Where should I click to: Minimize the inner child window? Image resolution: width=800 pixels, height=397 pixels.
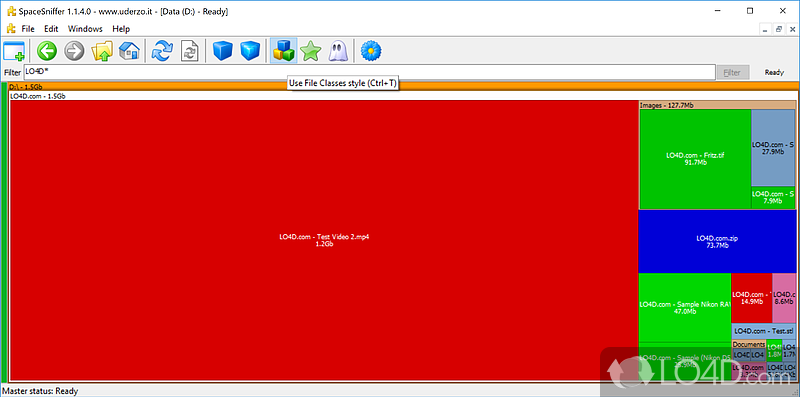pyautogui.click(x=766, y=30)
